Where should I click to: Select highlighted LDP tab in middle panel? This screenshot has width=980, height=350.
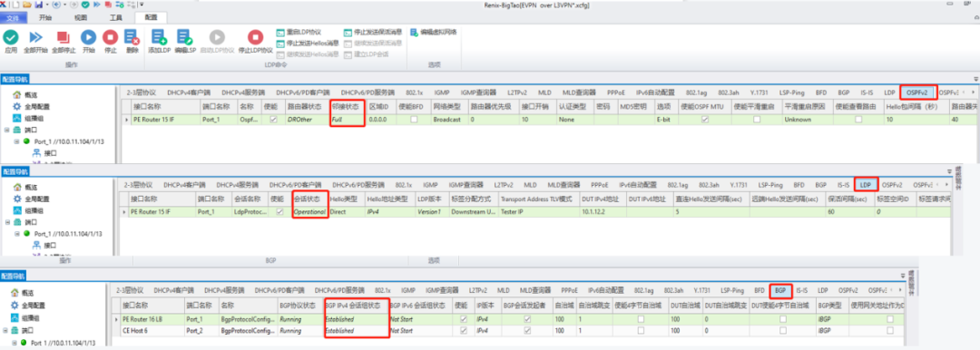pyautogui.click(x=865, y=185)
